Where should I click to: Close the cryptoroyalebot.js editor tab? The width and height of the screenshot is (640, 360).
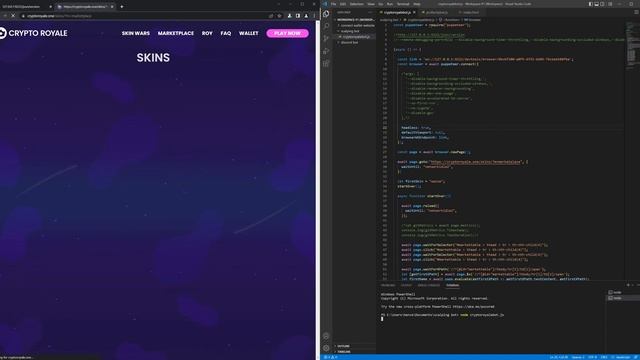414,13
